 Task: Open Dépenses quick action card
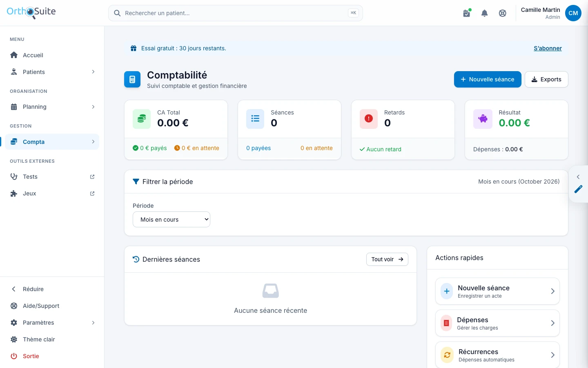(497, 323)
